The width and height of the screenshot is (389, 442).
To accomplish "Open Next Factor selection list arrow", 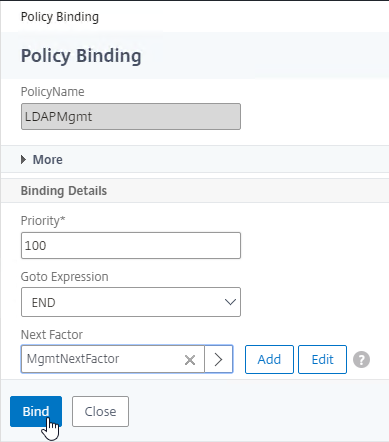I will click(x=218, y=359).
